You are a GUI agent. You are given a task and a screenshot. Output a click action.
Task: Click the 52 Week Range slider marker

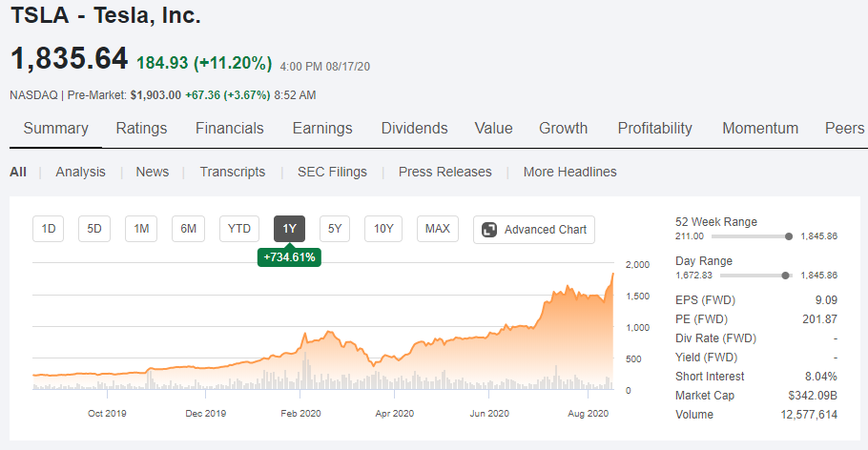[789, 236]
